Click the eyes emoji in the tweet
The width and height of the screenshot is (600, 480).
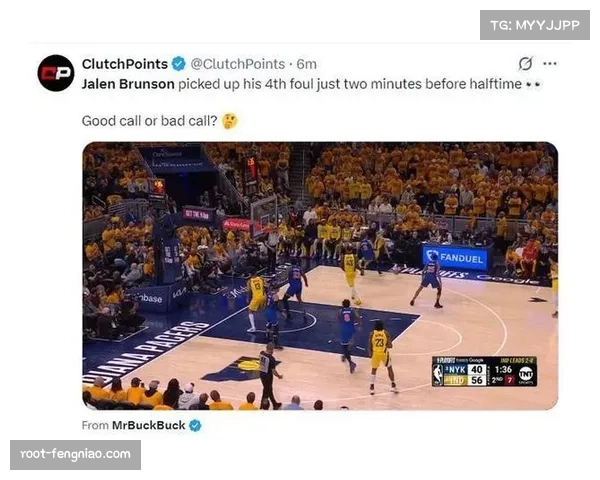point(533,84)
